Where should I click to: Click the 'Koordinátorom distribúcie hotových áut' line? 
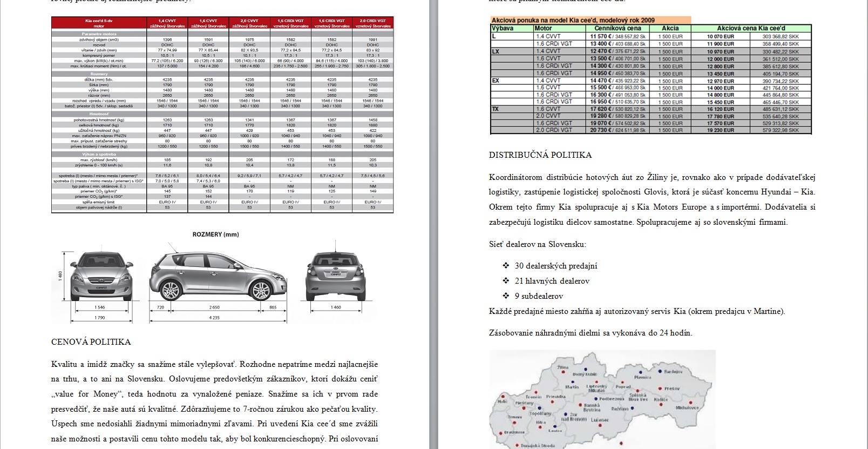coord(652,177)
